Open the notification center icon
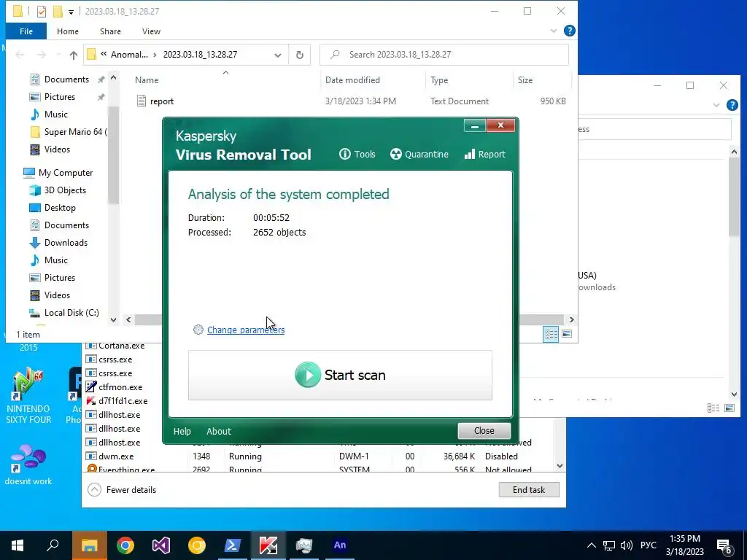Viewport: 747px width, 560px height. (724, 547)
